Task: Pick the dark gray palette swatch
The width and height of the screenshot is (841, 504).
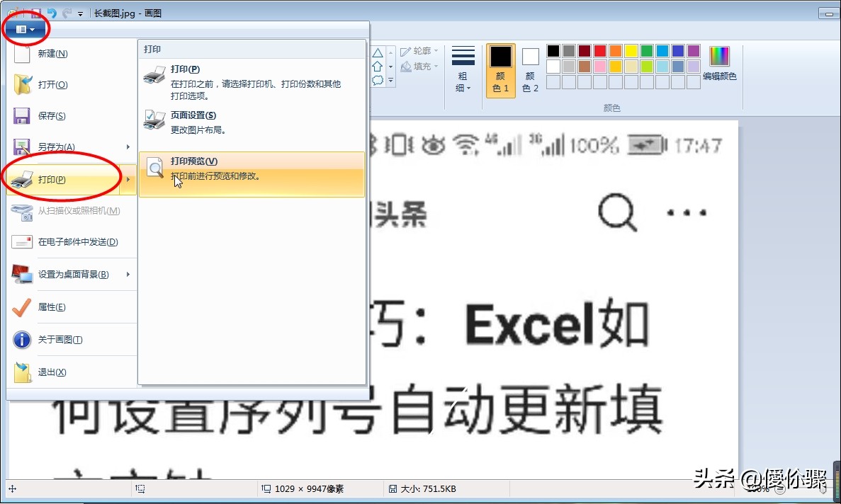Action: pos(569,51)
